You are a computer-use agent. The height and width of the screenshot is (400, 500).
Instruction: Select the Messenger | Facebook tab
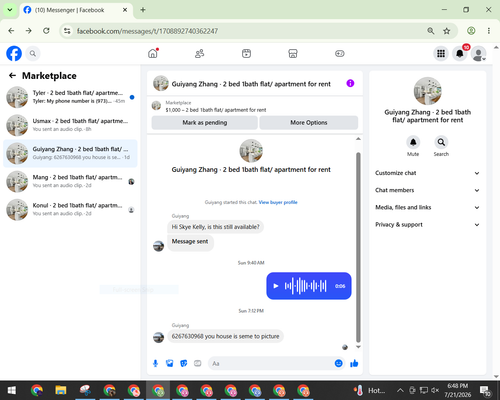(x=76, y=10)
